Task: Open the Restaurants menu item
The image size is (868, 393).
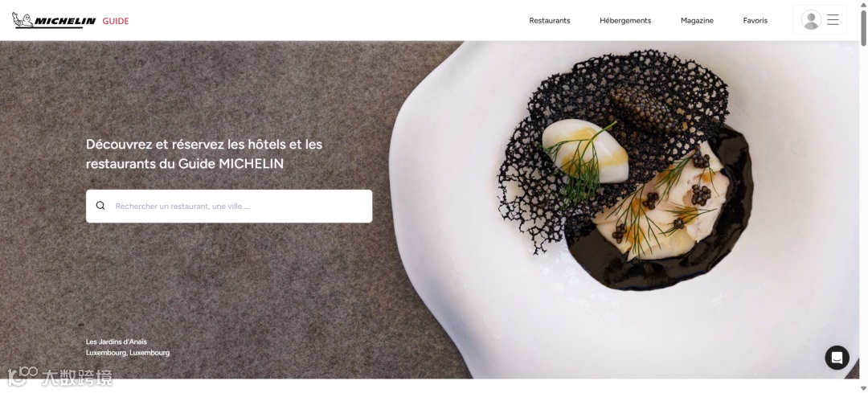Action: (550, 20)
